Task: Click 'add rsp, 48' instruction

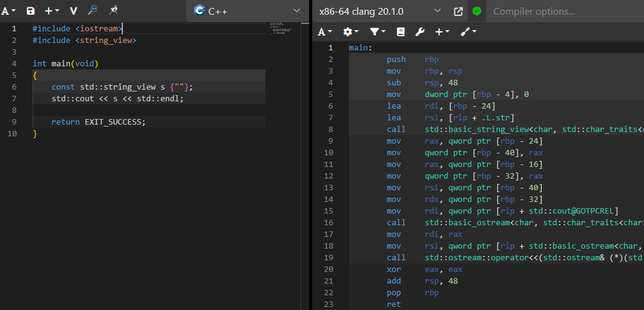Action: [x=422, y=281]
